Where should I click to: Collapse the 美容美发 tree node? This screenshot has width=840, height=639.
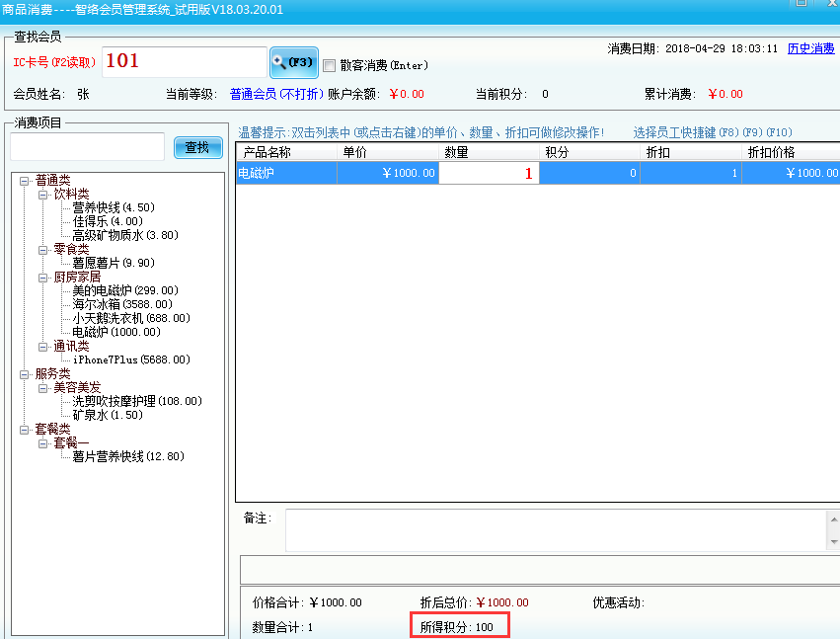[x=42, y=388]
